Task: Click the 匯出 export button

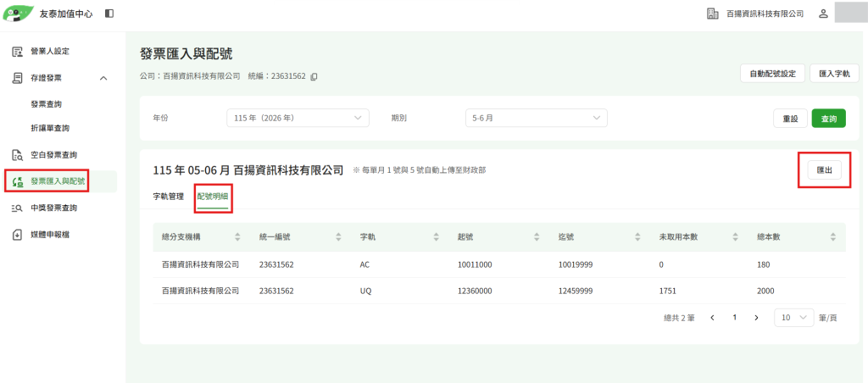Action: pyautogui.click(x=825, y=170)
